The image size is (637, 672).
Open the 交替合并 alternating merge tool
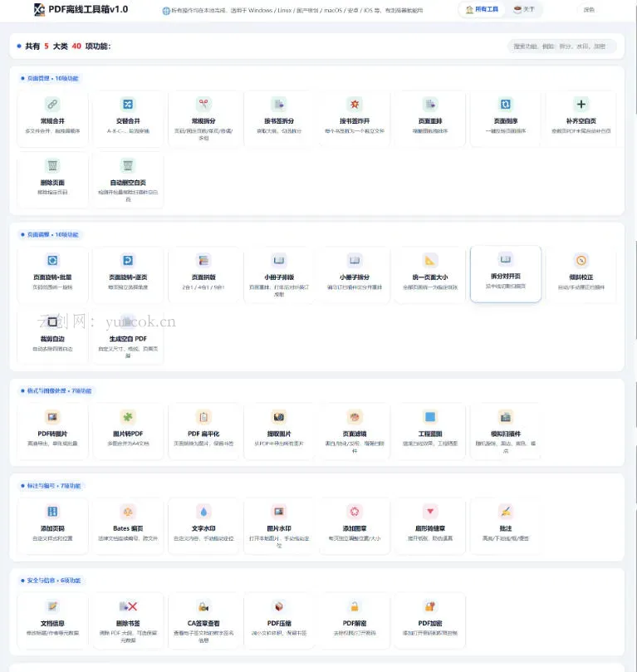tap(128, 119)
